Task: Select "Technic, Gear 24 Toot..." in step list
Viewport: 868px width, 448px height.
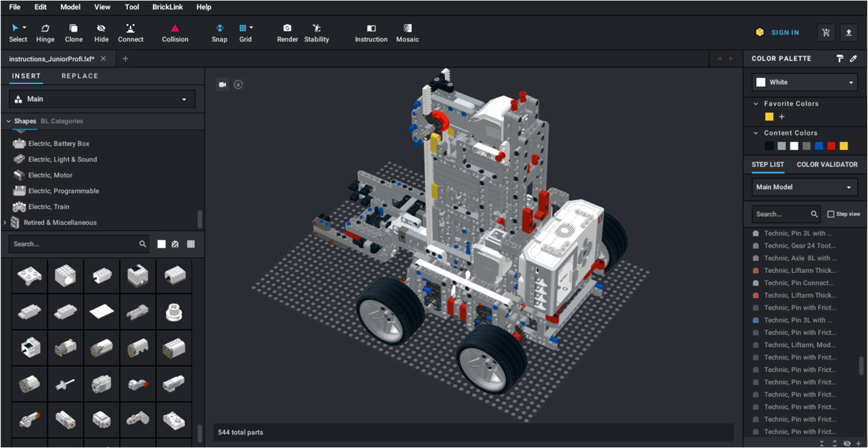Action: point(799,245)
